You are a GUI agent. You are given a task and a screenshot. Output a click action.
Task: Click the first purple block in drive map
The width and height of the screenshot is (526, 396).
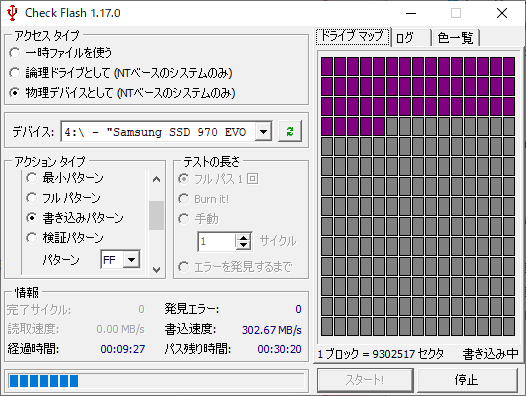327,66
